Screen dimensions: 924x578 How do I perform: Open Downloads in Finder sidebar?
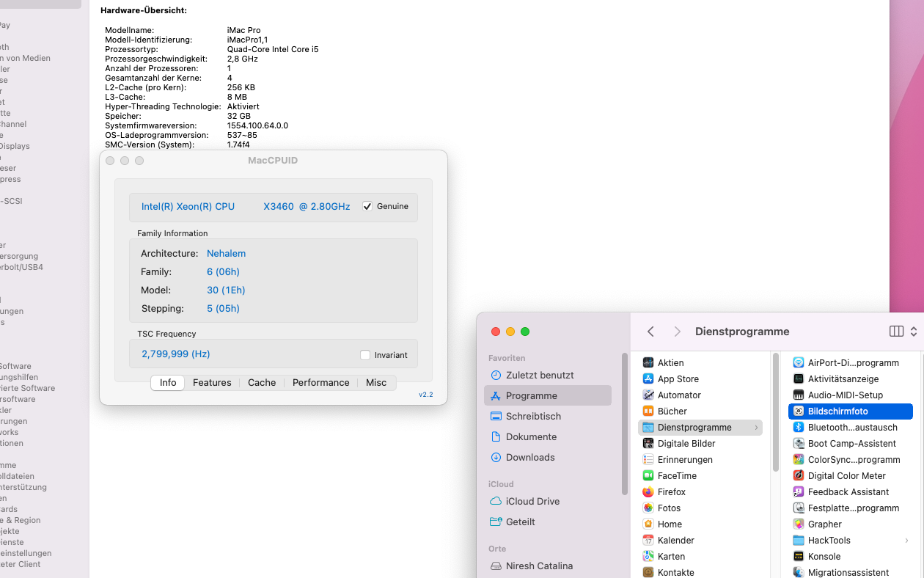click(x=547, y=457)
